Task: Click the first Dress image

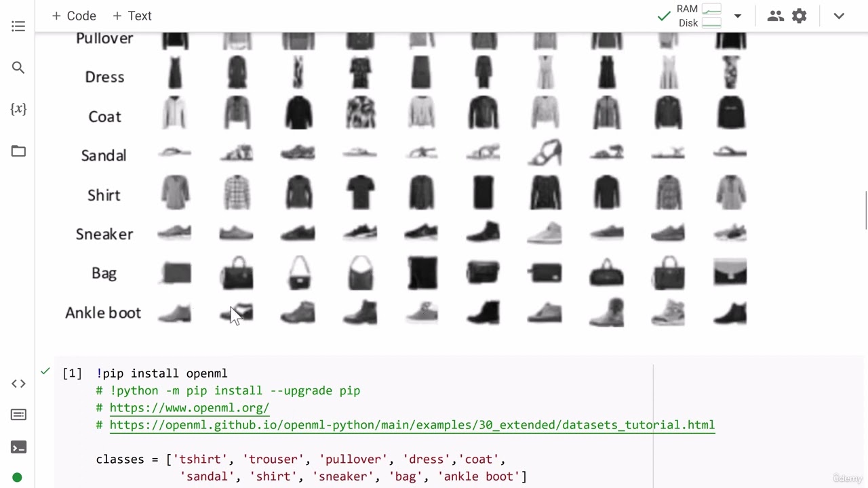Action: (x=175, y=73)
